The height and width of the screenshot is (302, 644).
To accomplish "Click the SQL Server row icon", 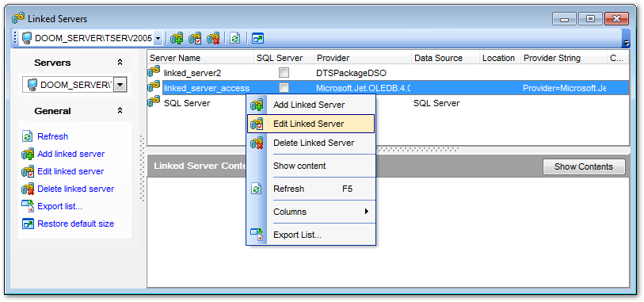I will click(x=154, y=101).
